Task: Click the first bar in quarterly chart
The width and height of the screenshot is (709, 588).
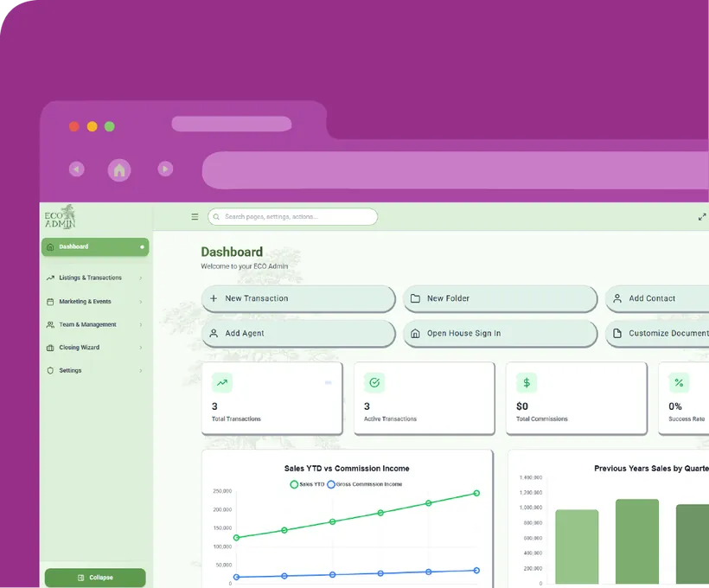Action: tap(577, 546)
